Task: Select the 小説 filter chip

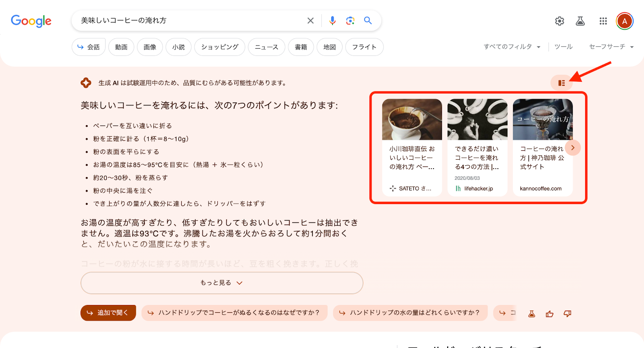Action: 178,47
